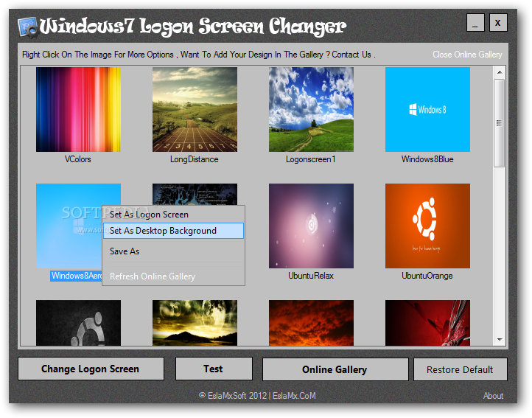Choose Set As Logon Screen menu entry
532x418 pixels.
pos(173,215)
